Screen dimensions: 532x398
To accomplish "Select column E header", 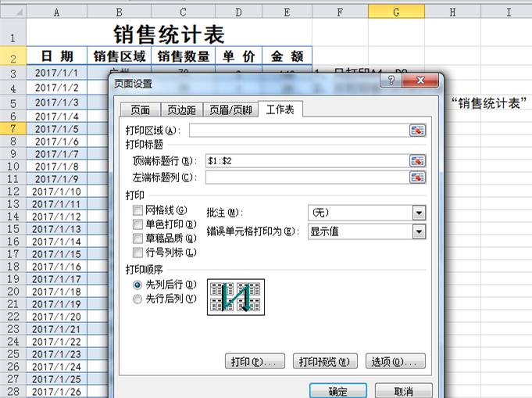I will click(x=287, y=13).
